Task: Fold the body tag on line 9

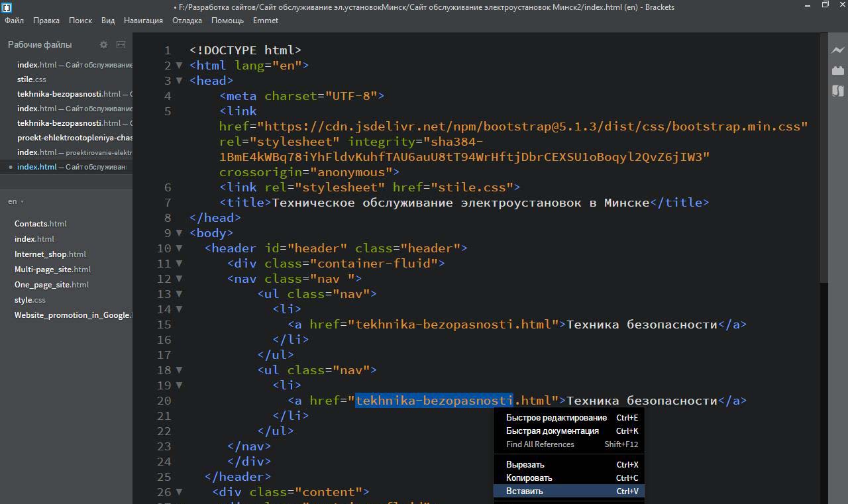Action: (179, 233)
